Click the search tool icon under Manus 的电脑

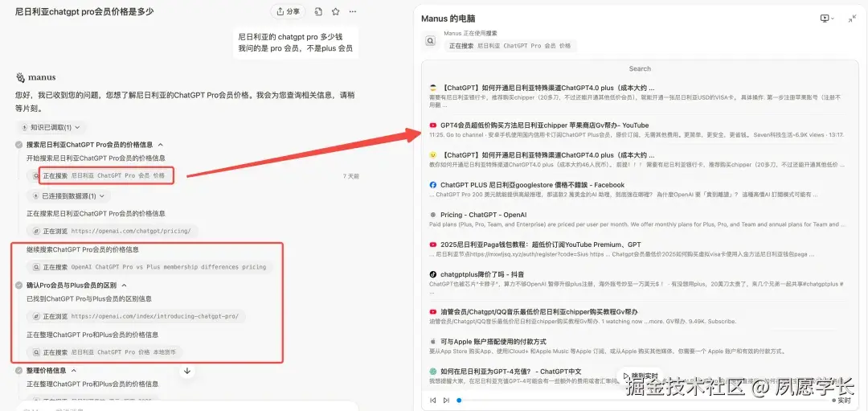coord(430,40)
